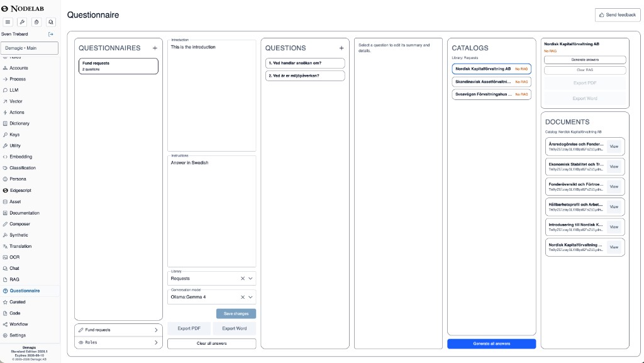Viewport: 644px width, 363px height.
Task: Open Actions in the sidebar
Action: 16,112
